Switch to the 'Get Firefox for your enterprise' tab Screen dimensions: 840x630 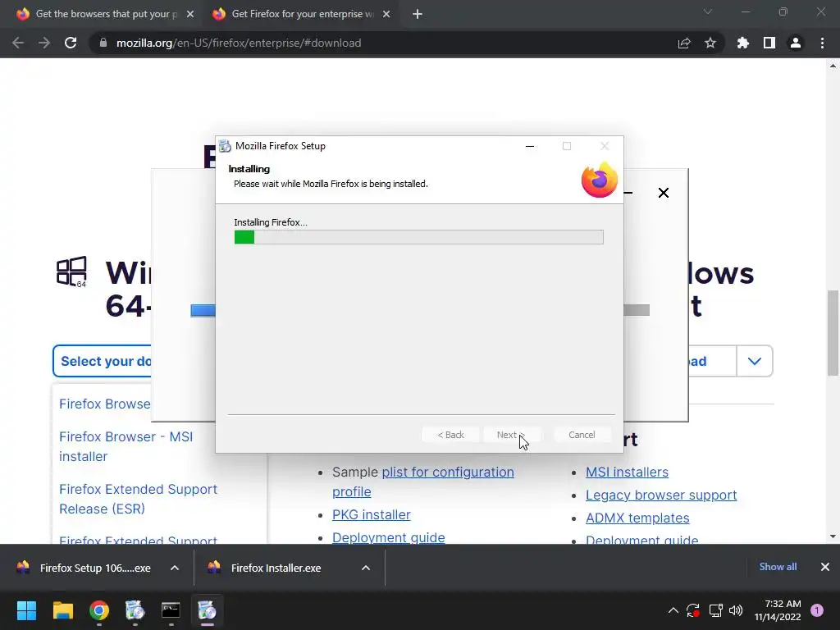coord(303,14)
